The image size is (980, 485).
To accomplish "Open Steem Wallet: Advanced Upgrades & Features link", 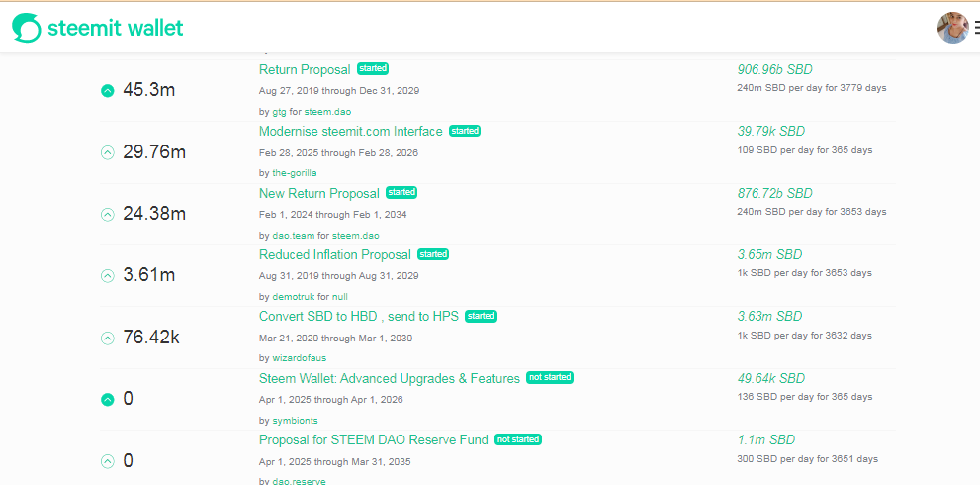I will coord(390,379).
